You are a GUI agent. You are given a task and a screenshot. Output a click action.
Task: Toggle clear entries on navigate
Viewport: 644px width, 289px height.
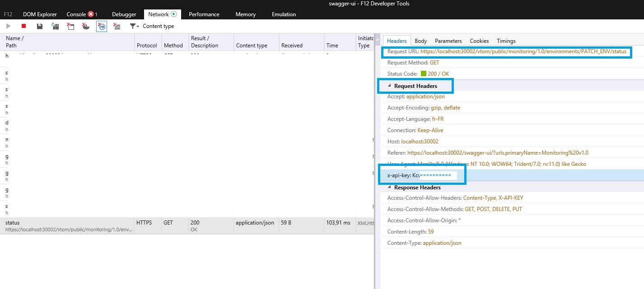102,27
